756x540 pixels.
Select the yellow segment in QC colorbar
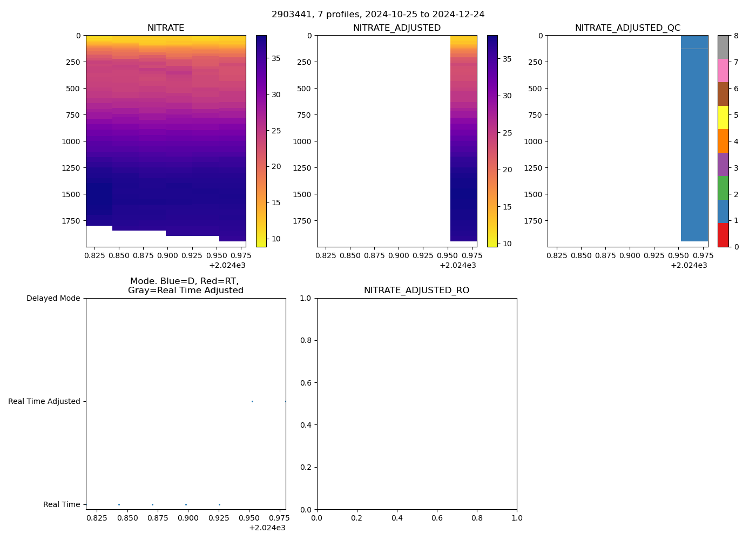tap(723, 117)
